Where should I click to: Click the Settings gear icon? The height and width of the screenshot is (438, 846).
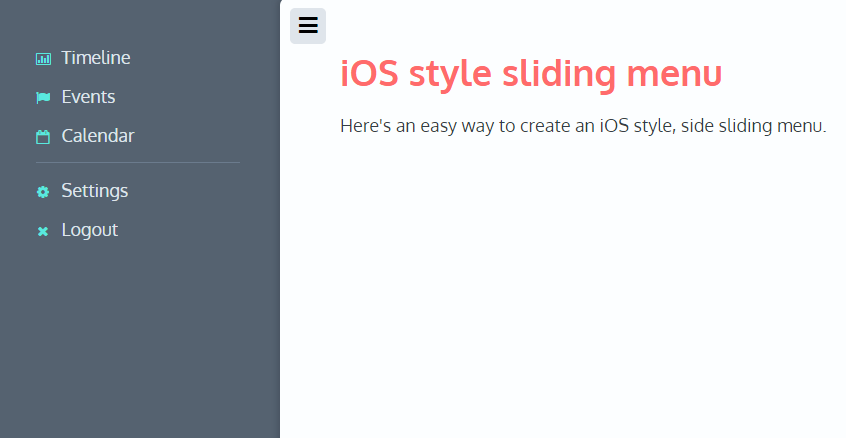coord(43,191)
